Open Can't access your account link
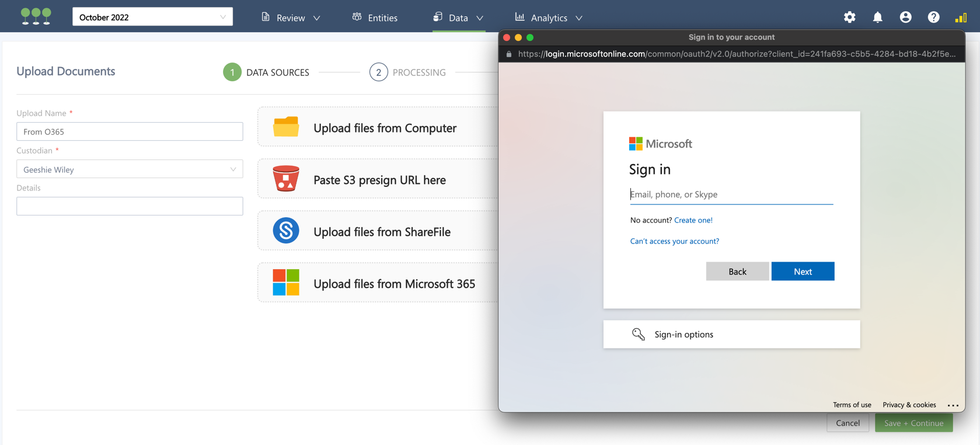This screenshot has width=980, height=445. pyautogui.click(x=674, y=241)
